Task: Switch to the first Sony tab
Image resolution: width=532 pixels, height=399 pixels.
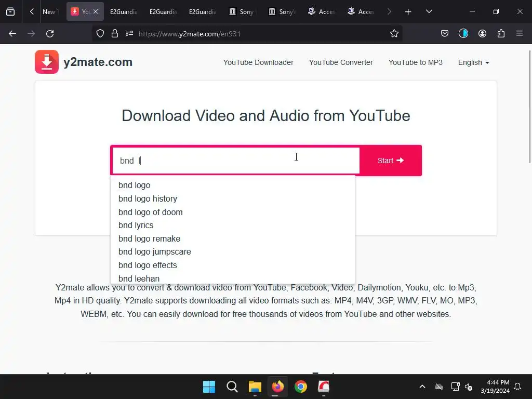Action: coord(242,11)
